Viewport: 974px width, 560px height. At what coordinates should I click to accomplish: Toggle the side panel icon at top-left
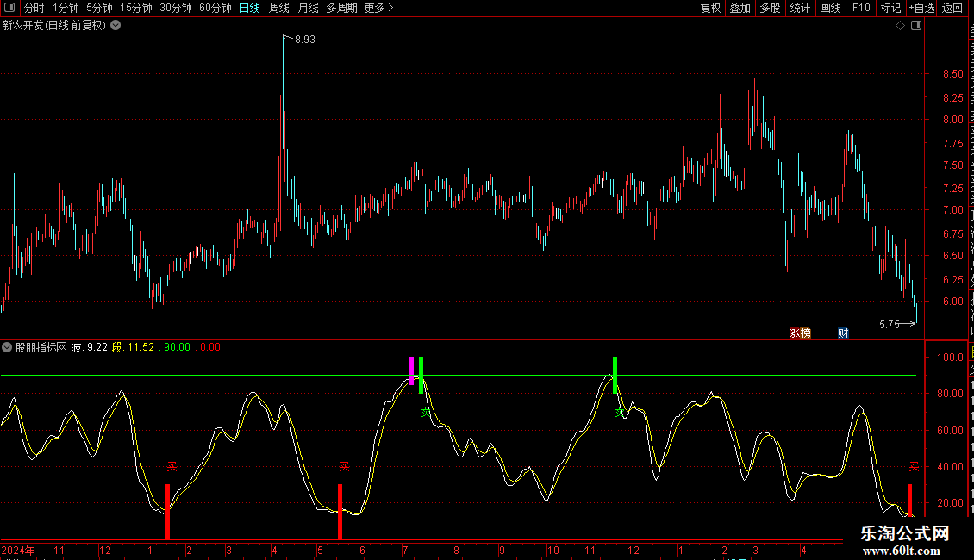(x=9, y=8)
